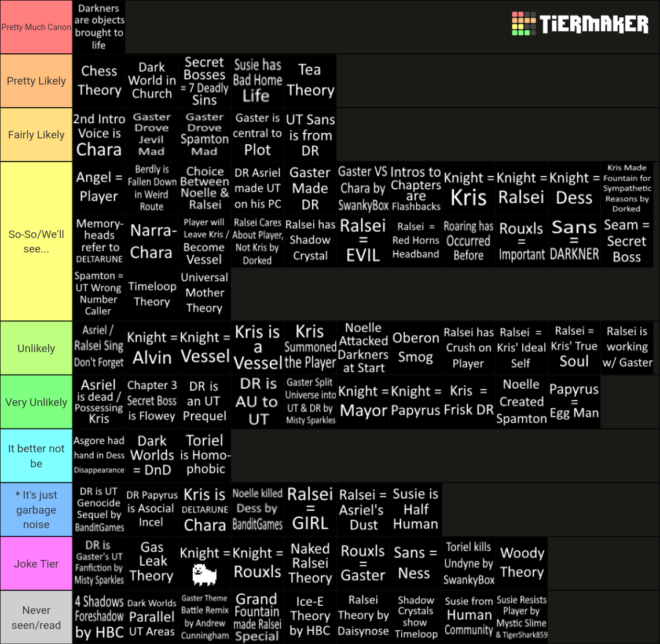Select the It better not be label

[x=36, y=456]
